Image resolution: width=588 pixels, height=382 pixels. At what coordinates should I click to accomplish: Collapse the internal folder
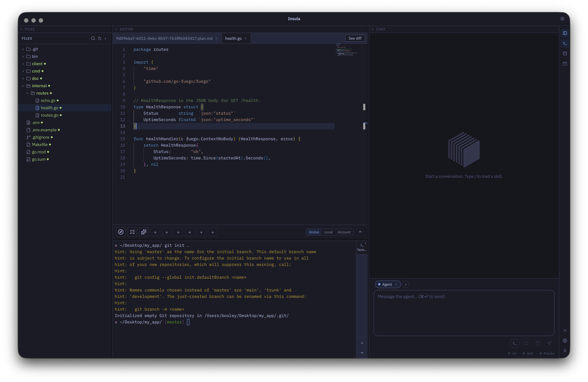65,86
